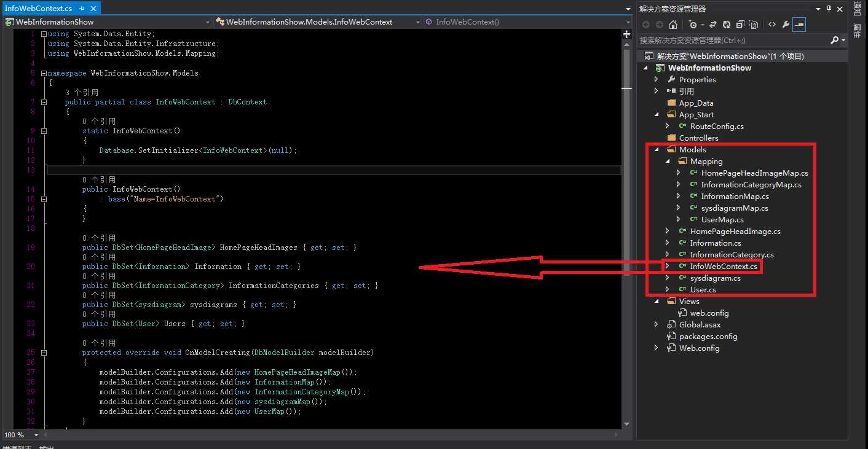Expand the 引用 references node
Image resolution: width=868 pixels, height=449 pixels.
tap(656, 91)
